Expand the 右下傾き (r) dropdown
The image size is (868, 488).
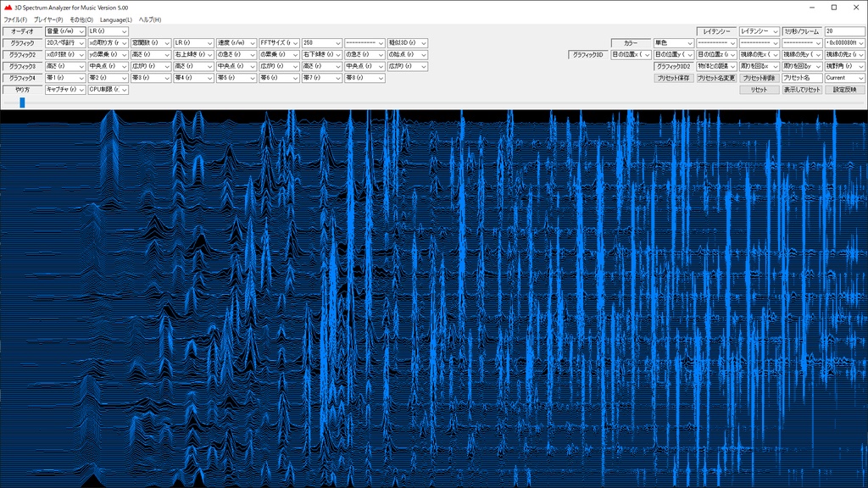click(x=321, y=55)
